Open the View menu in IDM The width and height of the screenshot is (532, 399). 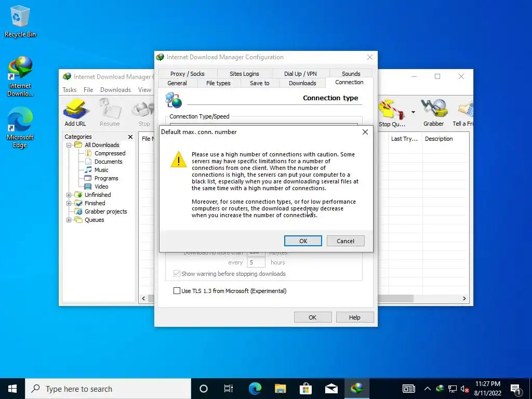(x=144, y=89)
